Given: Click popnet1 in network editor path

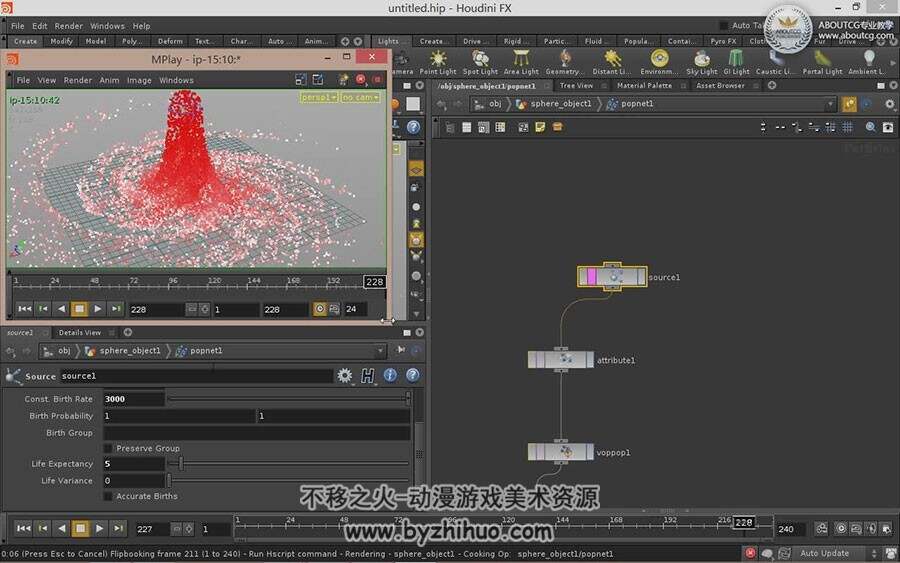Looking at the screenshot, I should tap(637, 104).
